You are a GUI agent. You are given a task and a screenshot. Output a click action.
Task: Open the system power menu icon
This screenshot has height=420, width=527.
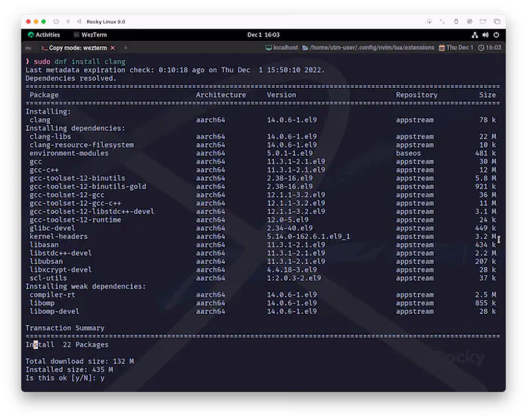[x=497, y=35]
